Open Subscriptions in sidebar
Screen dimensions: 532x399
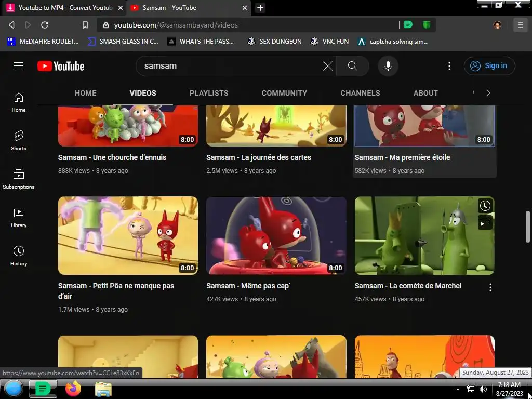19,179
